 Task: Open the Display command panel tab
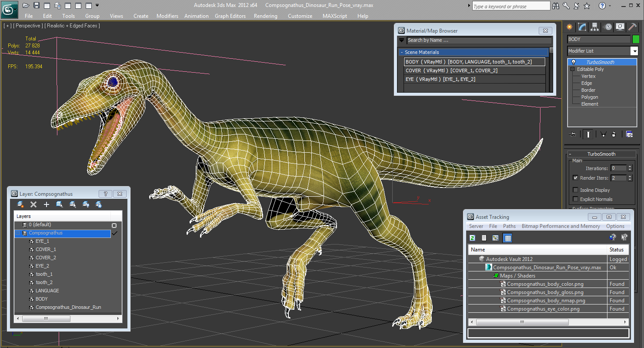621,27
